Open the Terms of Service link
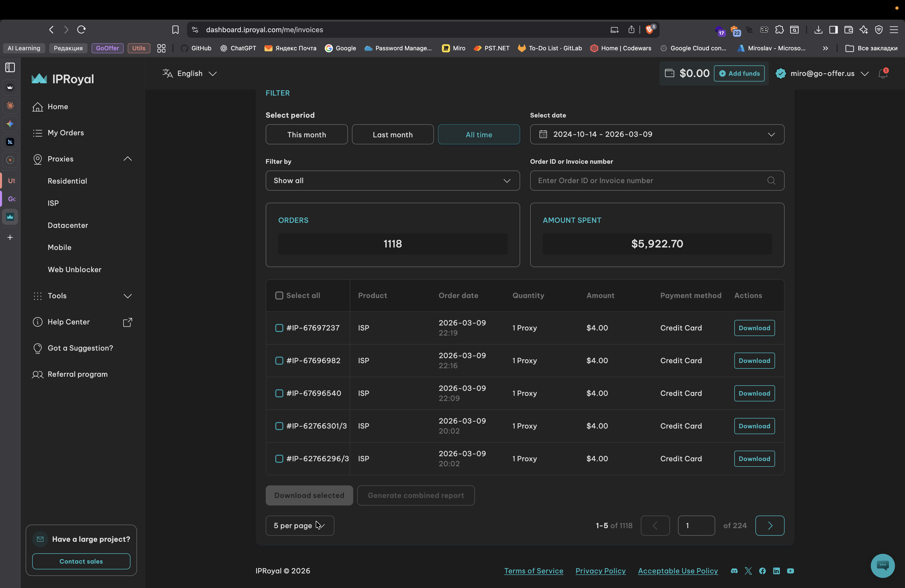This screenshot has height=588, width=905. (x=533, y=571)
